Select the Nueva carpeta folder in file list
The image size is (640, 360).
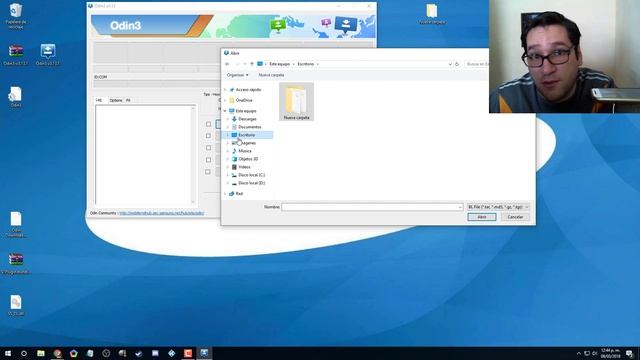[x=296, y=102]
